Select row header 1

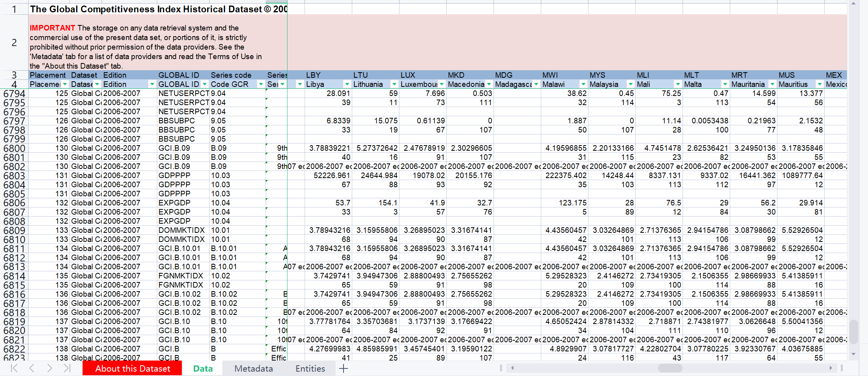pyautogui.click(x=14, y=9)
